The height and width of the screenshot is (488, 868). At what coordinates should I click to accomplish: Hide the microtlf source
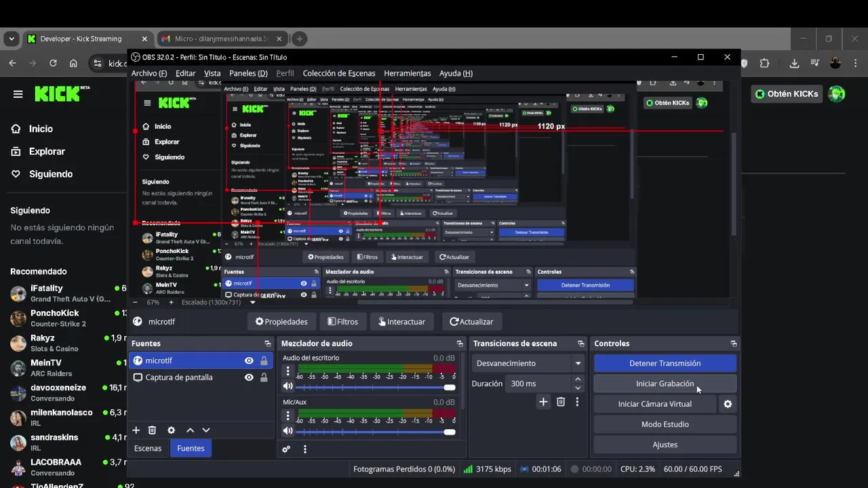coord(249,361)
